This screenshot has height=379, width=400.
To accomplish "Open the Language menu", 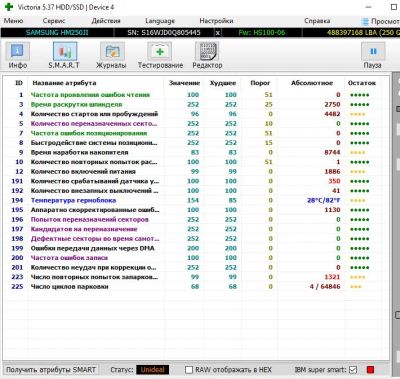I will coord(160,21).
